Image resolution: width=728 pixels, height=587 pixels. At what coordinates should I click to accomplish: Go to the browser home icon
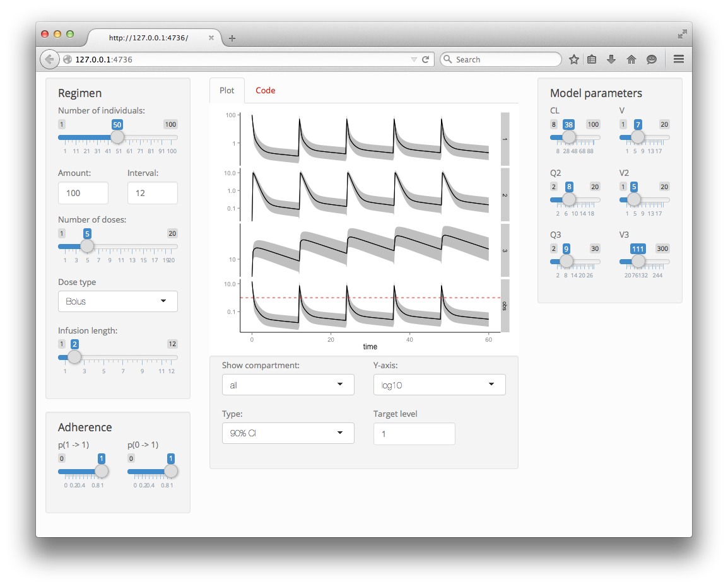(631, 59)
